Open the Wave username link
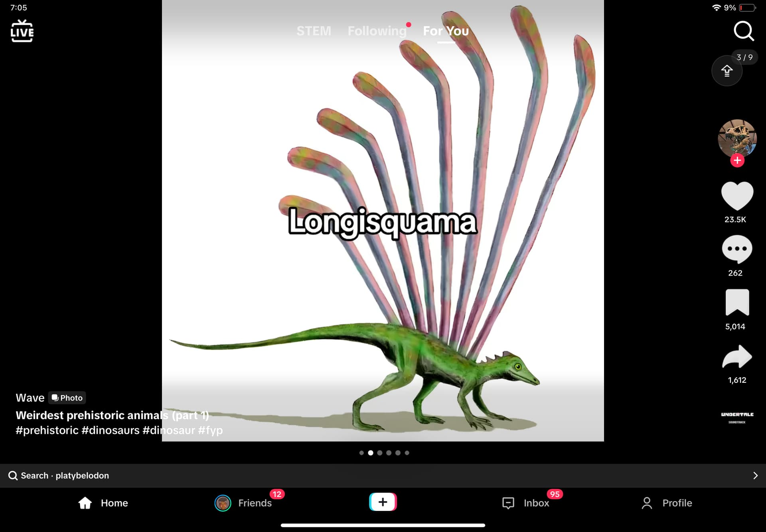 [x=30, y=398]
